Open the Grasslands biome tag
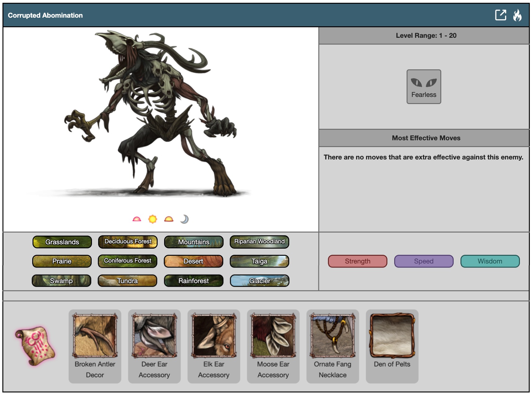 coord(62,242)
